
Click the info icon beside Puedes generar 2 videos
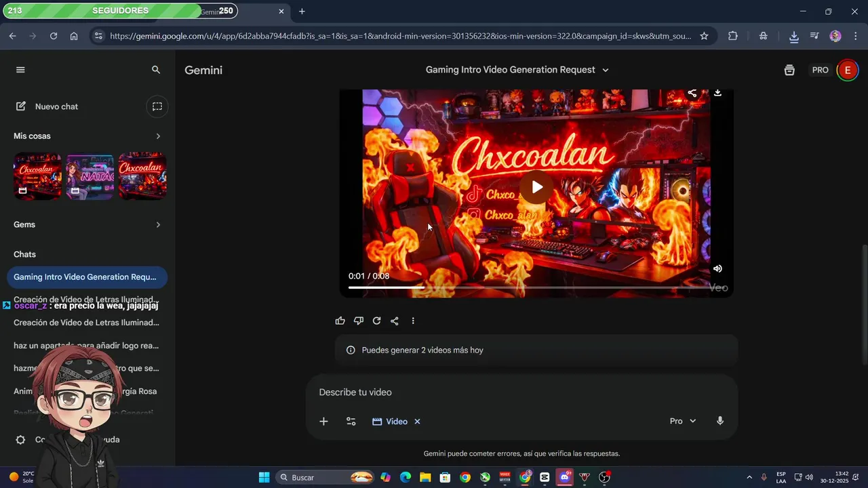(x=351, y=350)
